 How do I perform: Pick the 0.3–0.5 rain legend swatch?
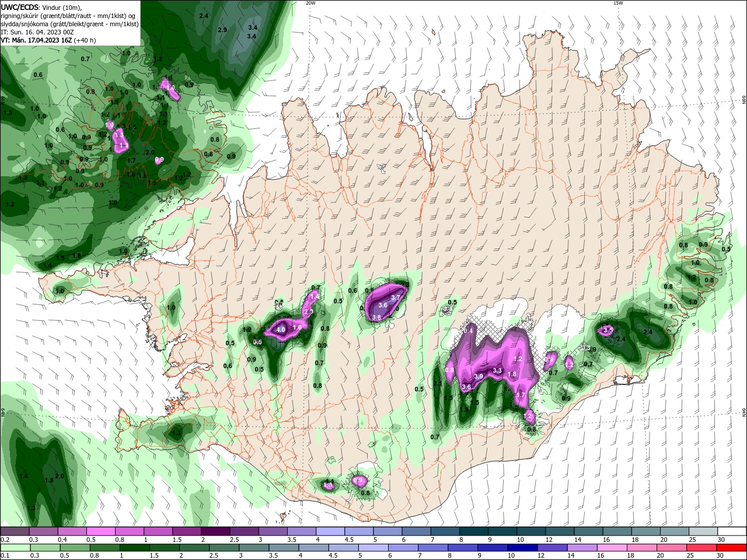pos(44,548)
